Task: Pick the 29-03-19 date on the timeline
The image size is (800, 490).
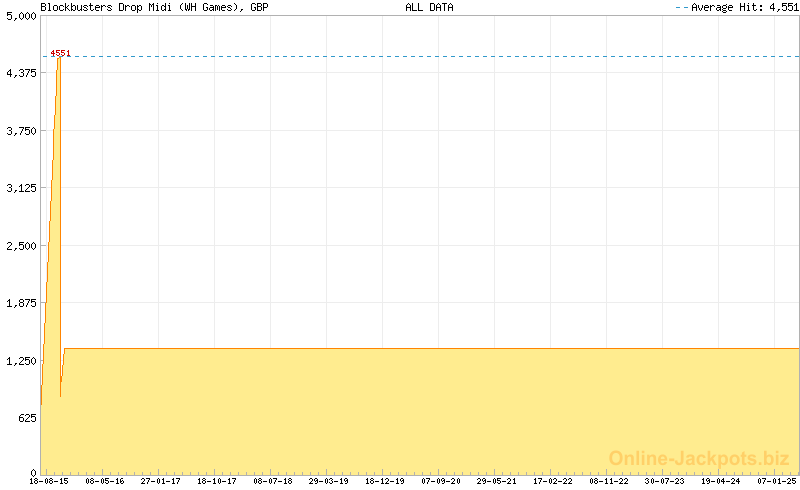Action: pyautogui.click(x=329, y=482)
